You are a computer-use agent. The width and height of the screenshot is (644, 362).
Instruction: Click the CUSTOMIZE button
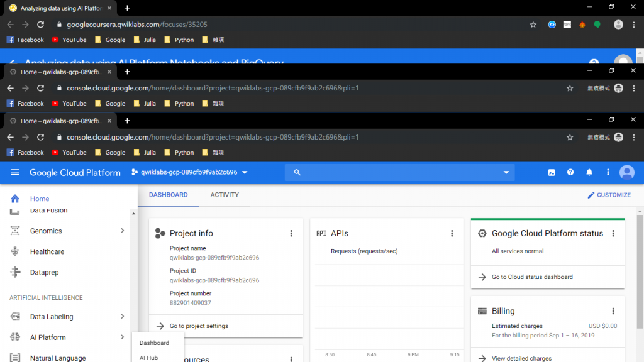(609, 195)
